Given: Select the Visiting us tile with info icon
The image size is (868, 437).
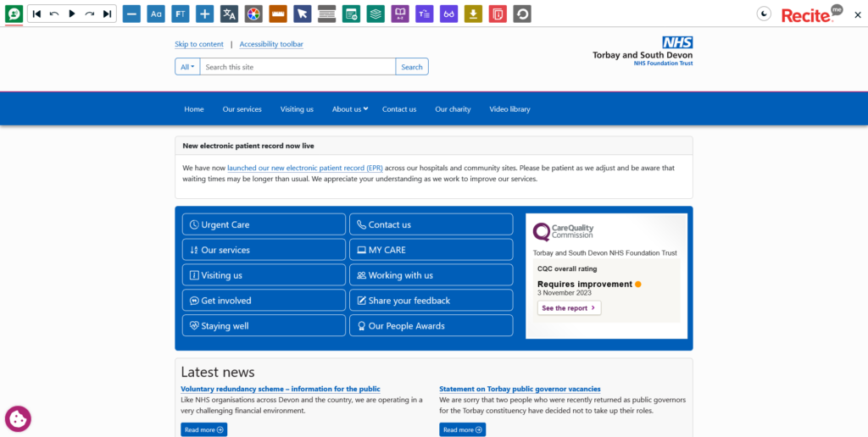Looking at the screenshot, I should pos(264,275).
